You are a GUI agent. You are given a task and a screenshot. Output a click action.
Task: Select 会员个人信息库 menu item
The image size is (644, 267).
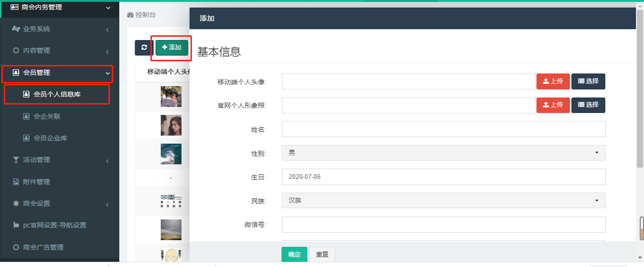(57, 94)
